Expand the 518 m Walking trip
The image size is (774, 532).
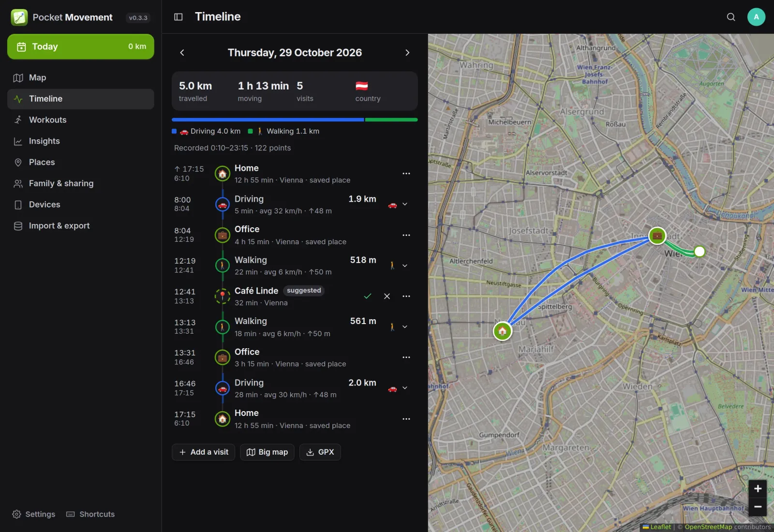coord(405,266)
